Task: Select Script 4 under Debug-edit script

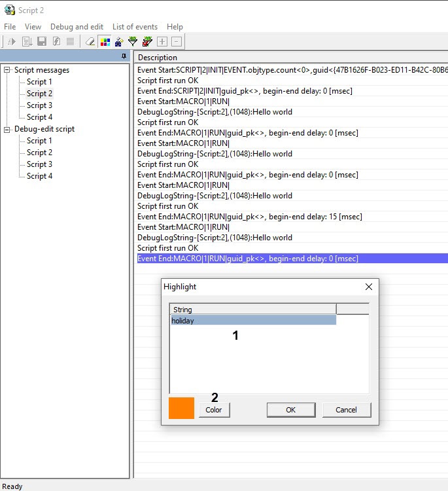Action: 39,176
